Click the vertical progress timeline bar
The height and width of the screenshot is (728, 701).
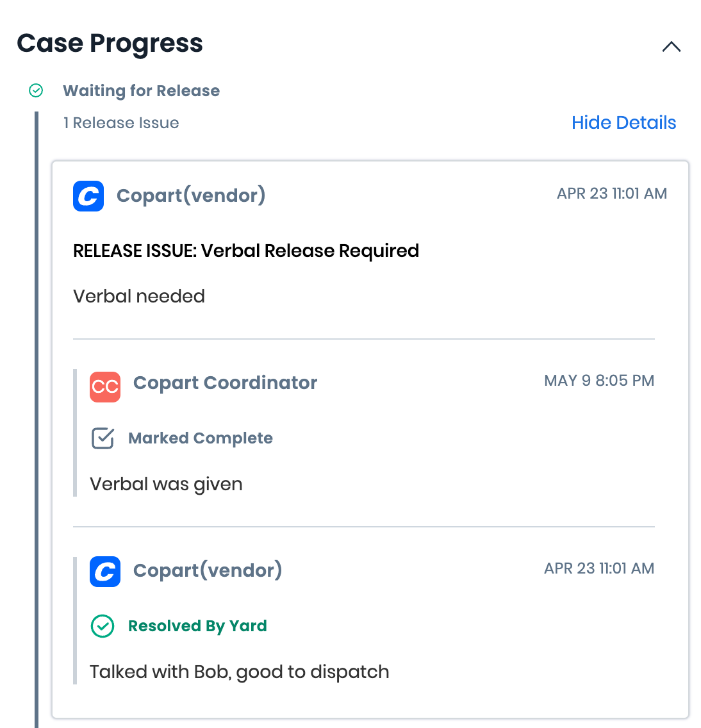[37, 417]
